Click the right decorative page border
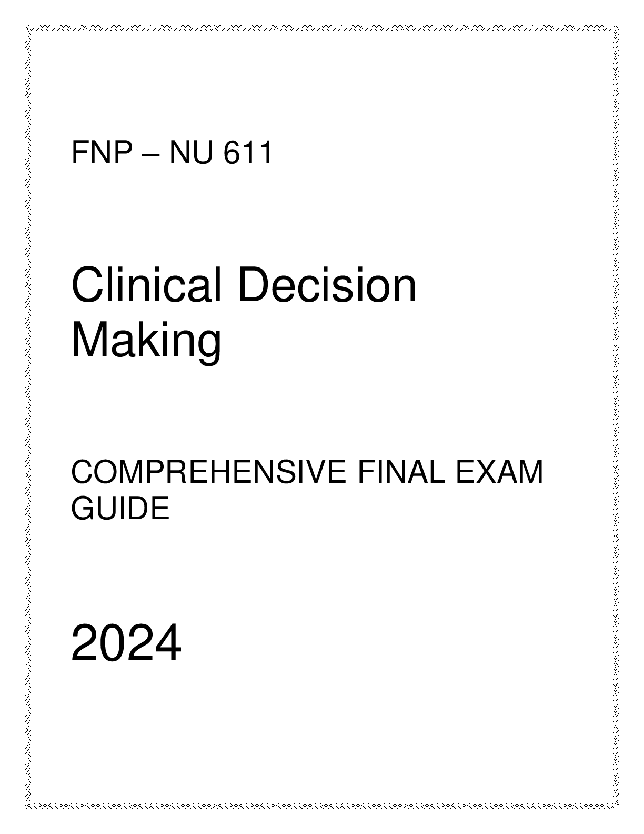 click(x=616, y=416)
